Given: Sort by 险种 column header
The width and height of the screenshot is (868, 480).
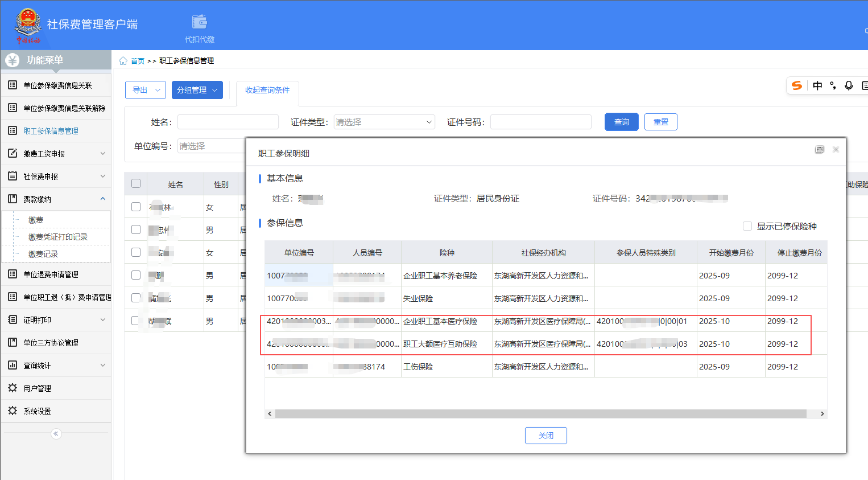Looking at the screenshot, I should coord(447,253).
